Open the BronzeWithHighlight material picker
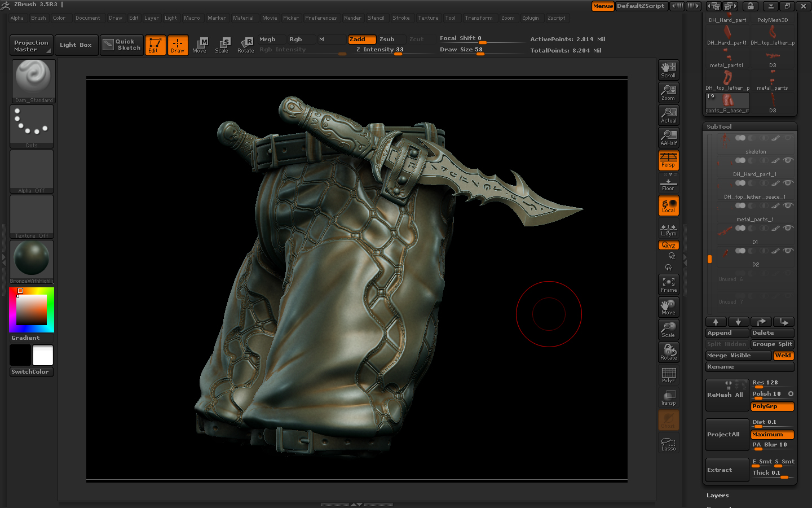 point(33,262)
